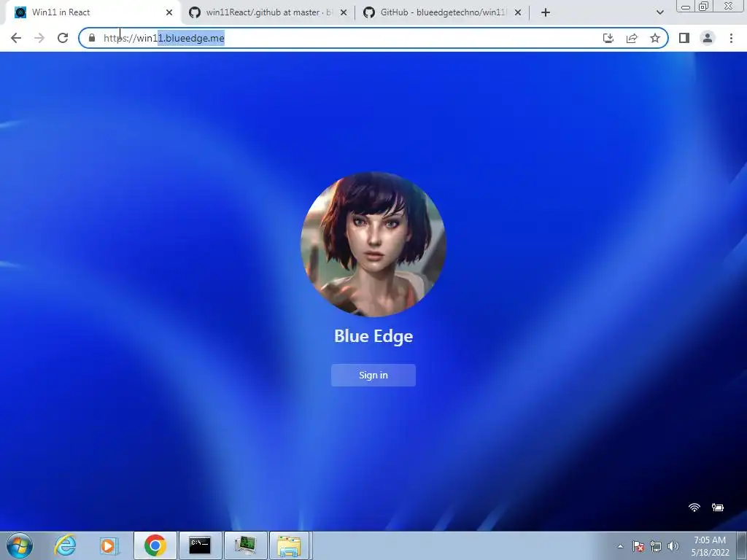Open Windows Media Player from taskbar
The width and height of the screenshot is (747, 560).
coord(109,545)
